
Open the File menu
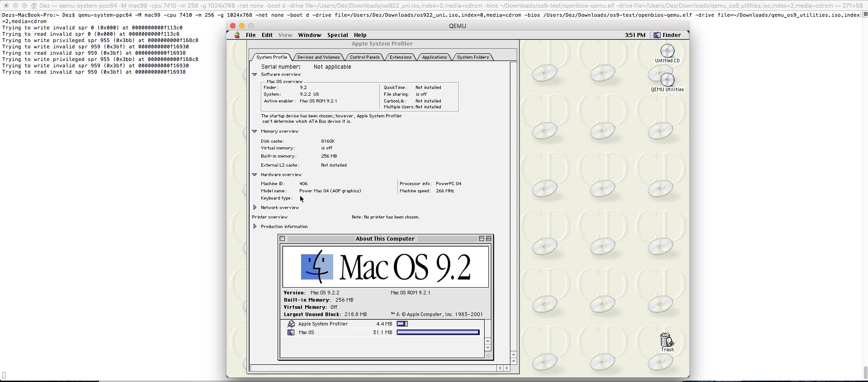click(x=250, y=35)
